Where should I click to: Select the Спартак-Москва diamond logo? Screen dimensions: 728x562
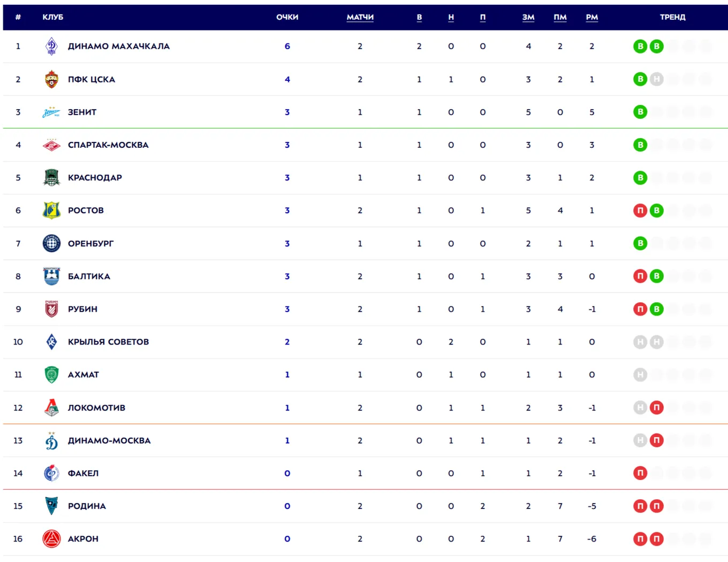click(x=51, y=145)
